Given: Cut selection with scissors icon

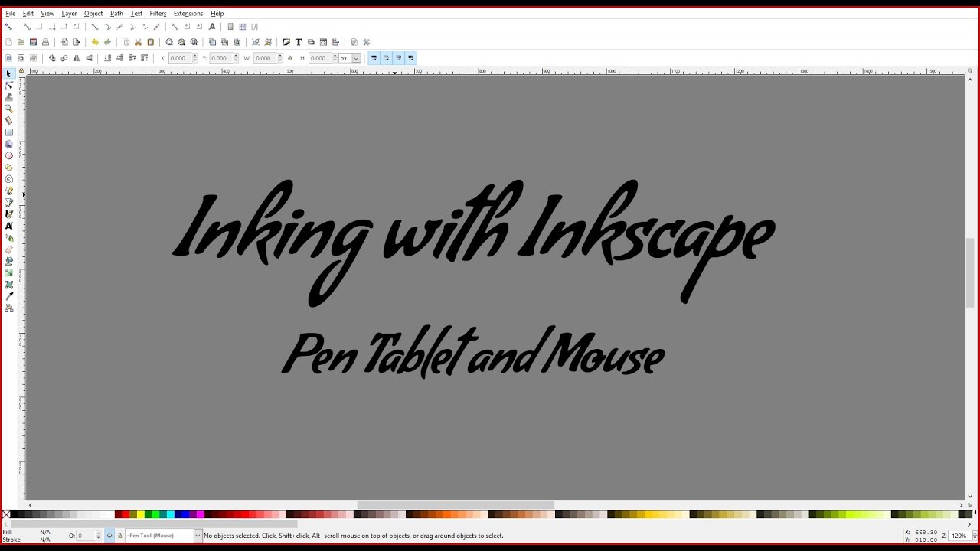Looking at the screenshot, I should [x=138, y=42].
